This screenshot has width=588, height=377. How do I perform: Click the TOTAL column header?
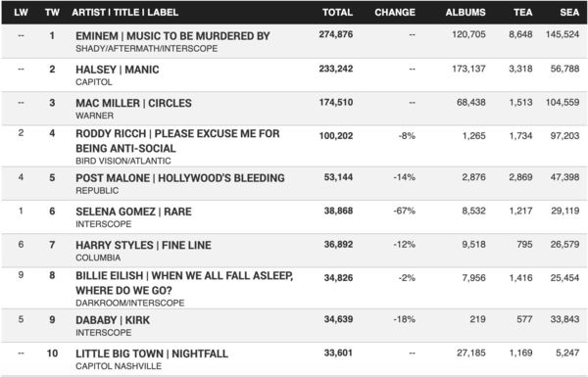coord(337,13)
